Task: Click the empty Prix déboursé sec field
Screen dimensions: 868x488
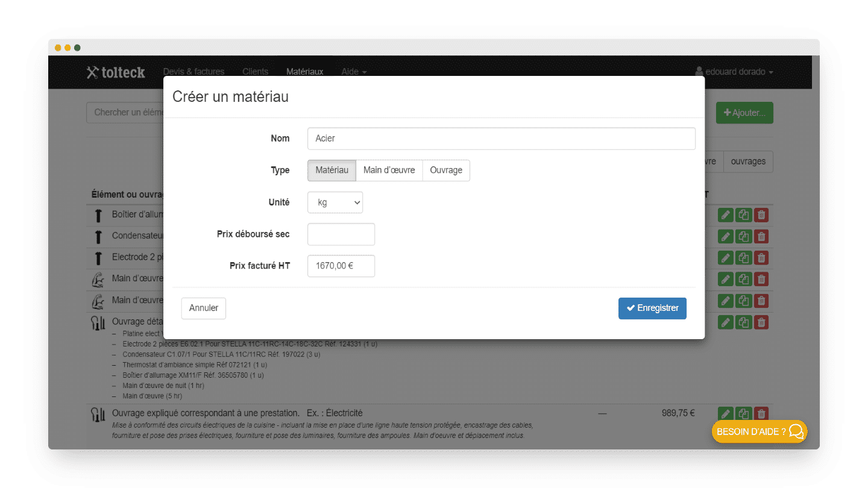Action: coord(341,234)
